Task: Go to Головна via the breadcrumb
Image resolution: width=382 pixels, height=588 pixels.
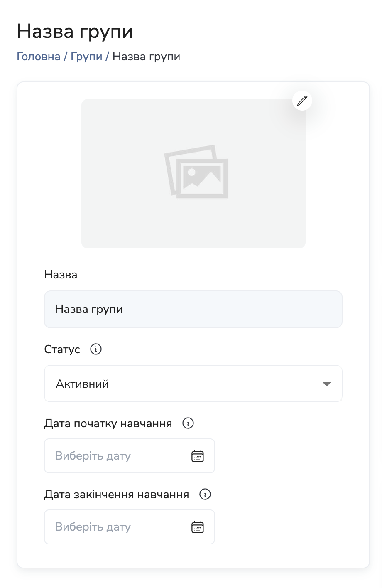Action: click(x=37, y=57)
